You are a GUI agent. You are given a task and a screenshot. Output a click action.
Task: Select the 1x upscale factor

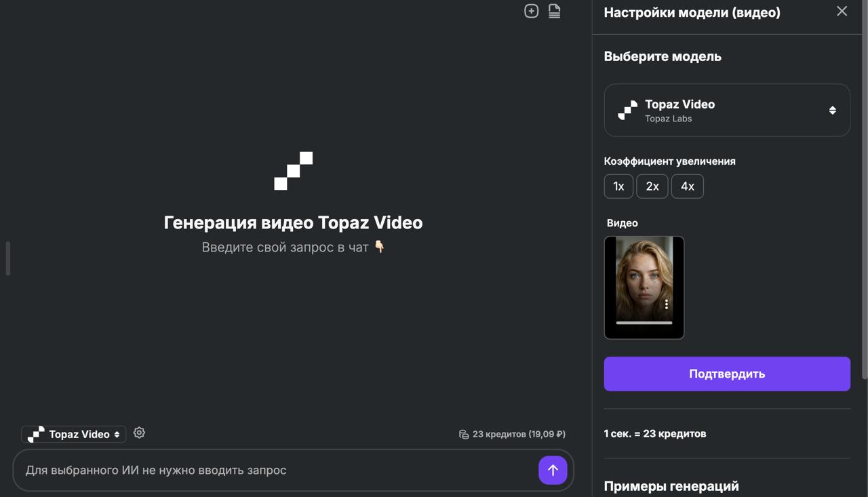(x=618, y=186)
